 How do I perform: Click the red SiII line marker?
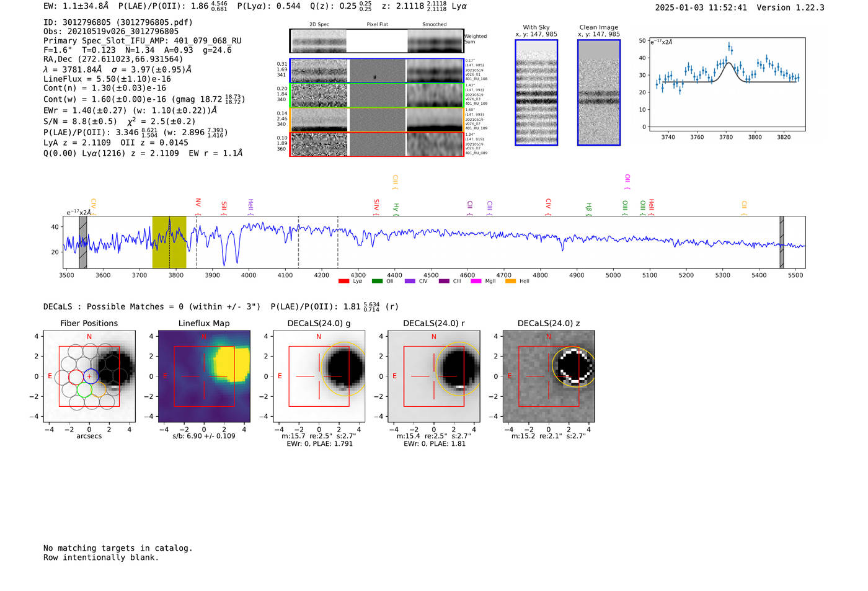(224, 208)
